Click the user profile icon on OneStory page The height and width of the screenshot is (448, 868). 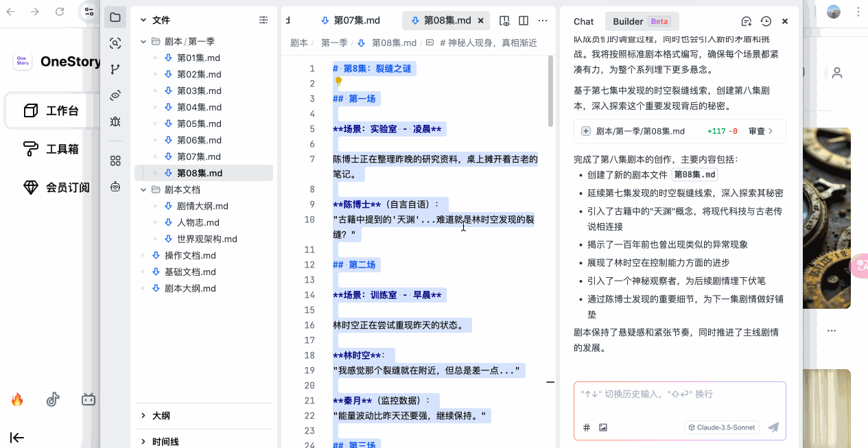[836, 73]
